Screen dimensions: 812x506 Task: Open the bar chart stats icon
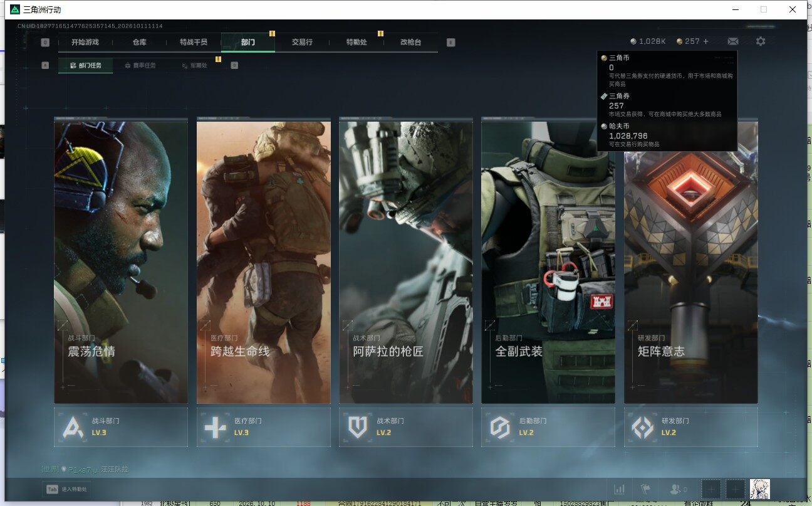(x=620, y=489)
